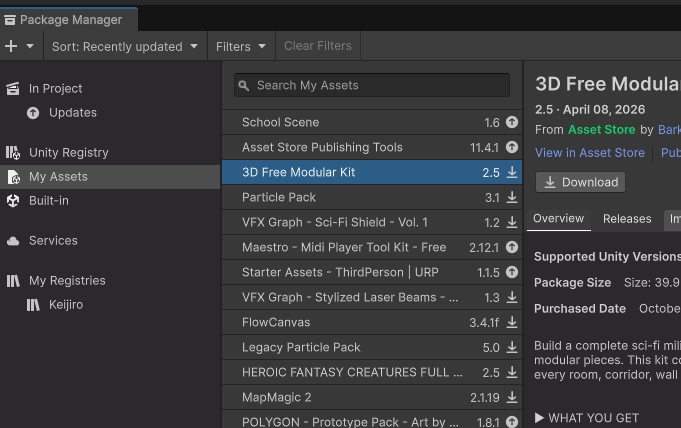This screenshot has width=681, height=428.
Task: Click the Download button in details
Action: (580, 182)
